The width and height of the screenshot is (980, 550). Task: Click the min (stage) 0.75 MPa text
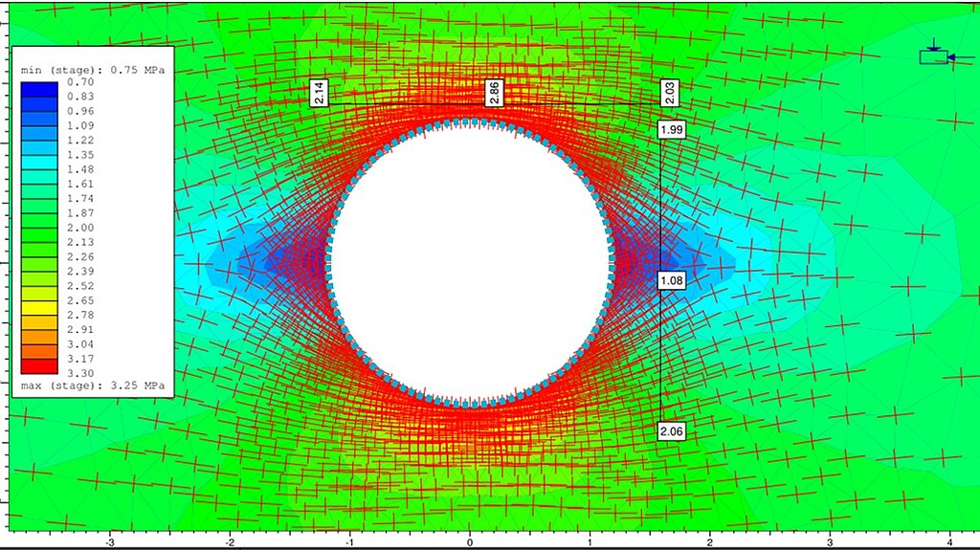[x=92, y=70]
